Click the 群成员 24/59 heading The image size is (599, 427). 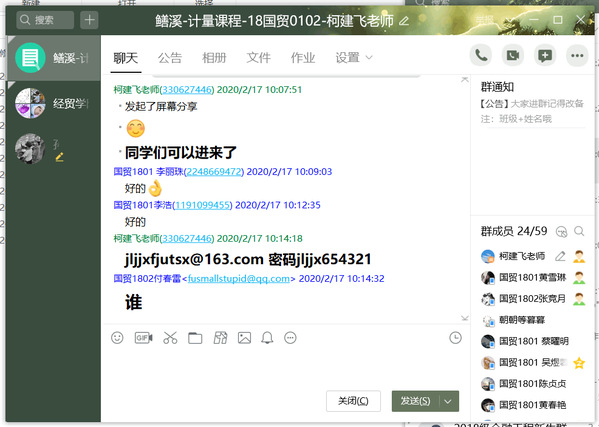coord(514,231)
